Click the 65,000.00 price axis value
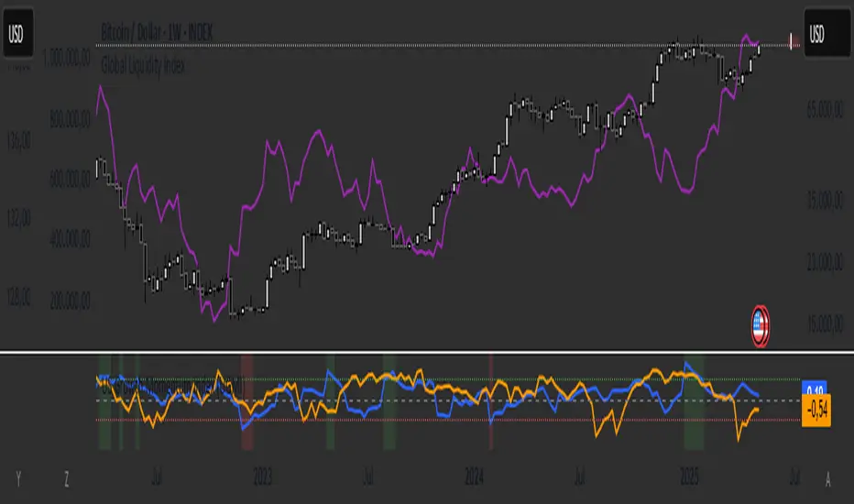The height and width of the screenshot is (504, 854). [825, 110]
